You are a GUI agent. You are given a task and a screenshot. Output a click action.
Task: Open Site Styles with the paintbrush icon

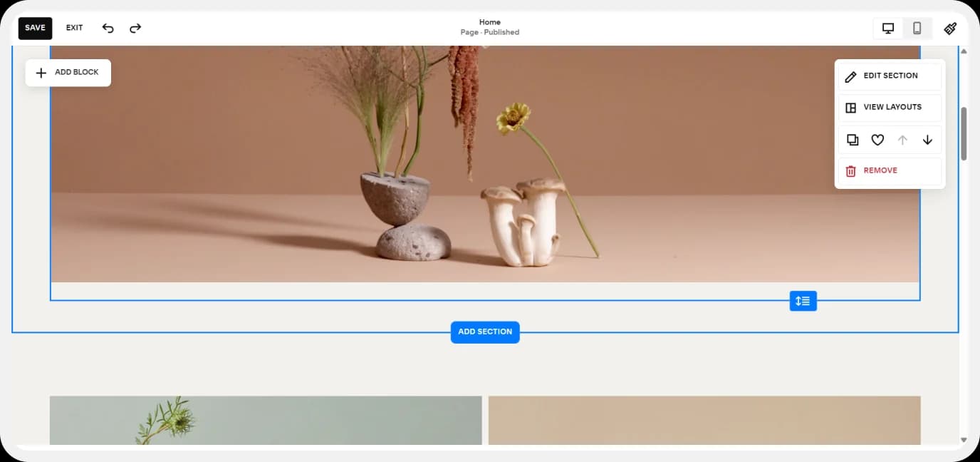951,28
